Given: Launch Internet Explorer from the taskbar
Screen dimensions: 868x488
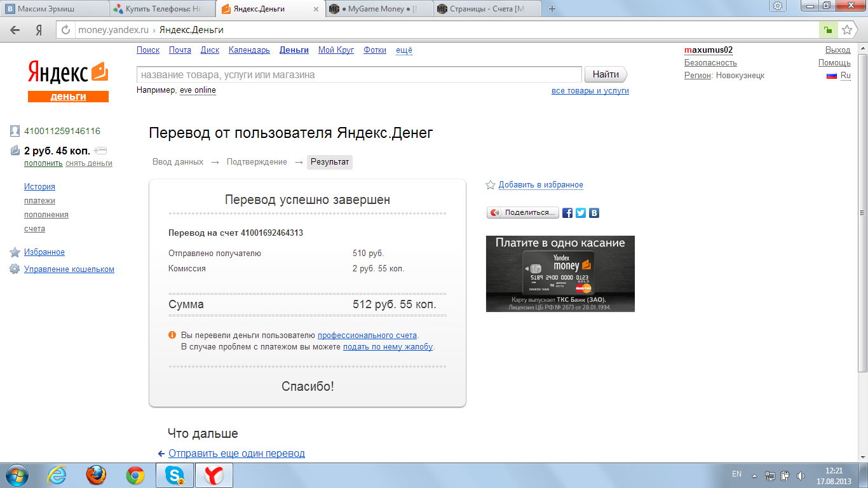Looking at the screenshot, I should 57,475.
